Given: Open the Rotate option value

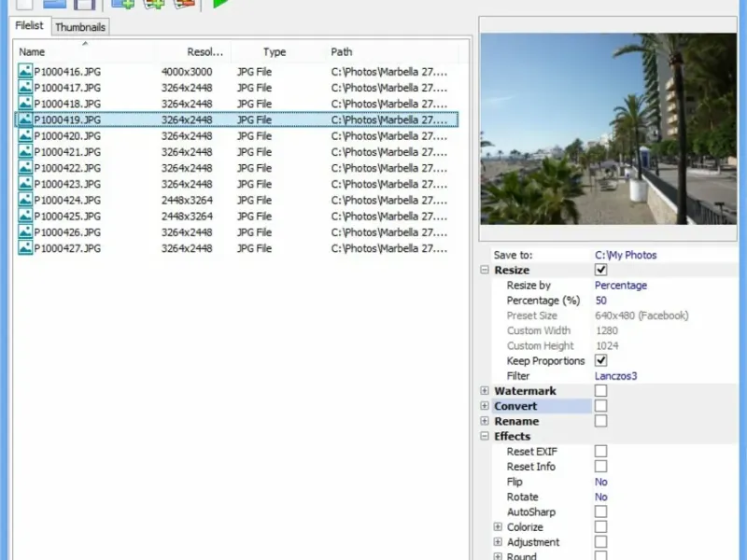Looking at the screenshot, I should (600, 497).
